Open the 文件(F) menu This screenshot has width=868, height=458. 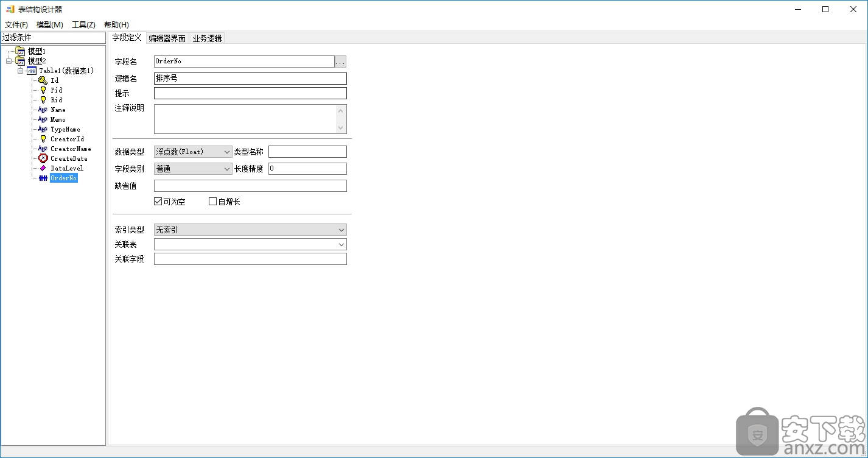point(16,25)
